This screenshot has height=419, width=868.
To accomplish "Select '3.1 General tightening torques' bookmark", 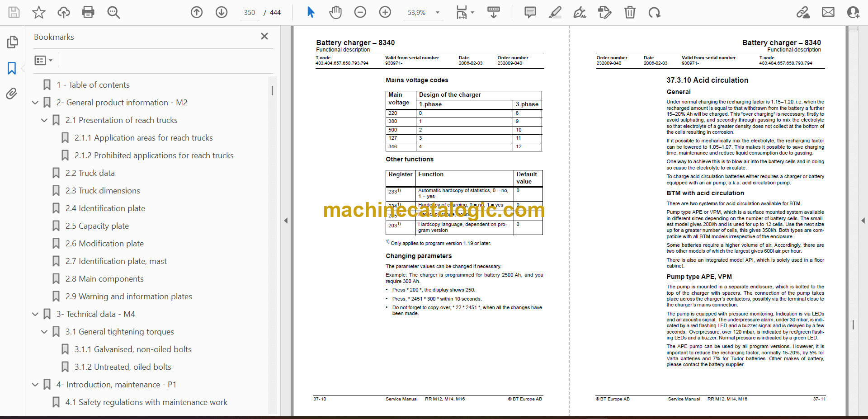I will [119, 332].
